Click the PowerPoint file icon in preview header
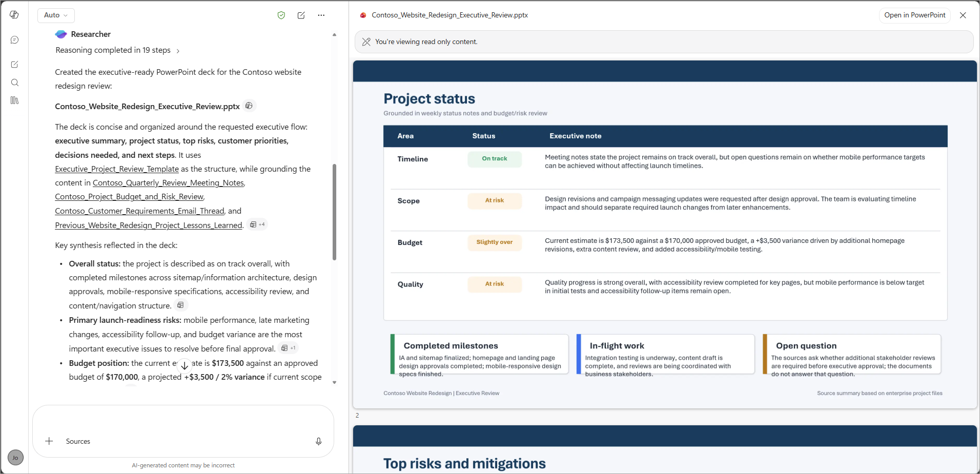This screenshot has height=474, width=980. (x=363, y=15)
